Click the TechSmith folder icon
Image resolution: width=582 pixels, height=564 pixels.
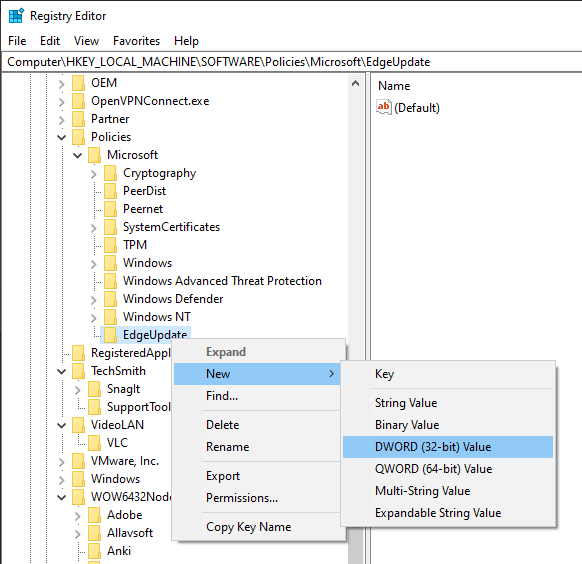(78, 371)
